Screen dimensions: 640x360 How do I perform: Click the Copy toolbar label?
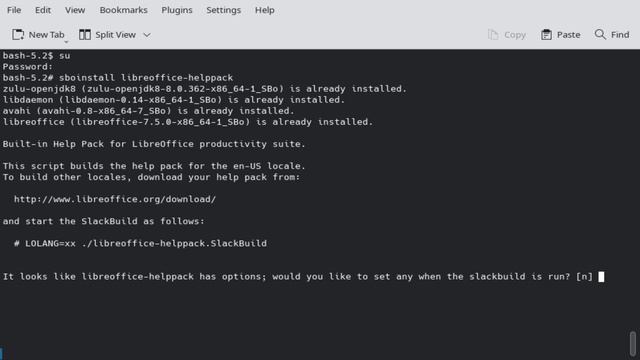click(x=515, y=35)
